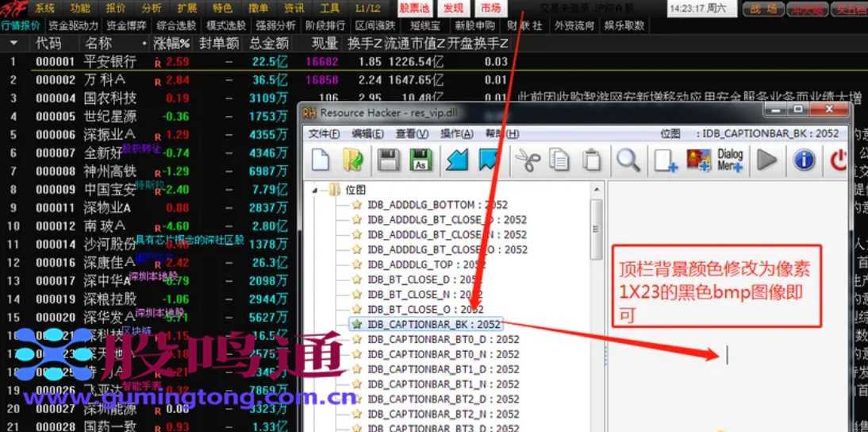Click the blue Info icon
The height and width of the screenshot is (432, 868).
[804, 160]
